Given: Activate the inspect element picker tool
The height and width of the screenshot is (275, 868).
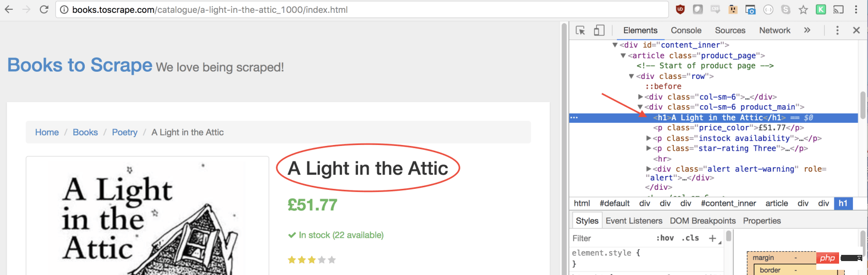Looking at the screenshot, I should (x=580, y=30).
